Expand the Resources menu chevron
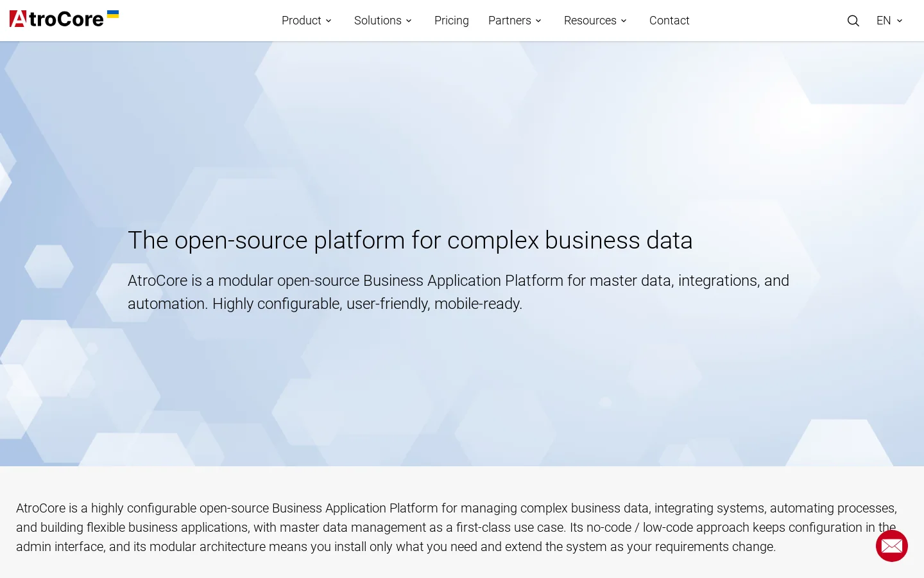 (x=624, y=21)
